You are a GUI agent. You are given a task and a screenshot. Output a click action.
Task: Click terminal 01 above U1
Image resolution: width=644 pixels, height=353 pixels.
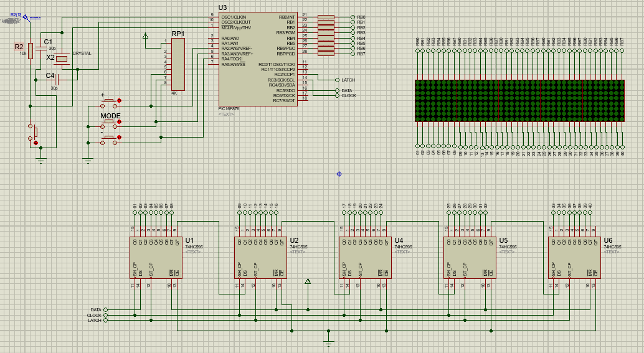click(135, 213)
